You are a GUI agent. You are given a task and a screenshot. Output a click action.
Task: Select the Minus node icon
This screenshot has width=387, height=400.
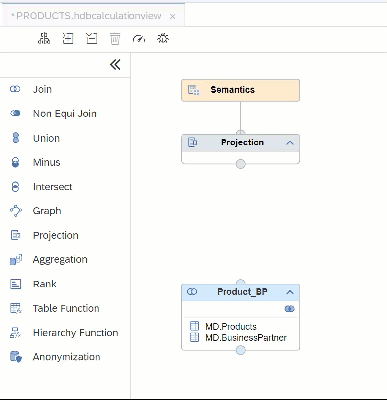tap(15, 162)
